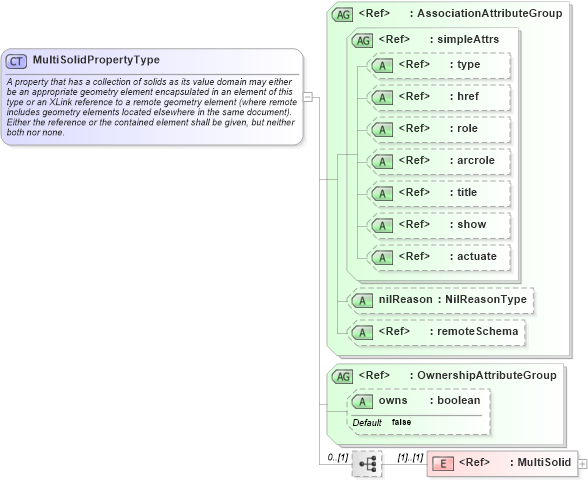Viewport: 588px width, 481px height.
Task: Click the A icon beside role attribute
Action: click(x=382, y=130)
